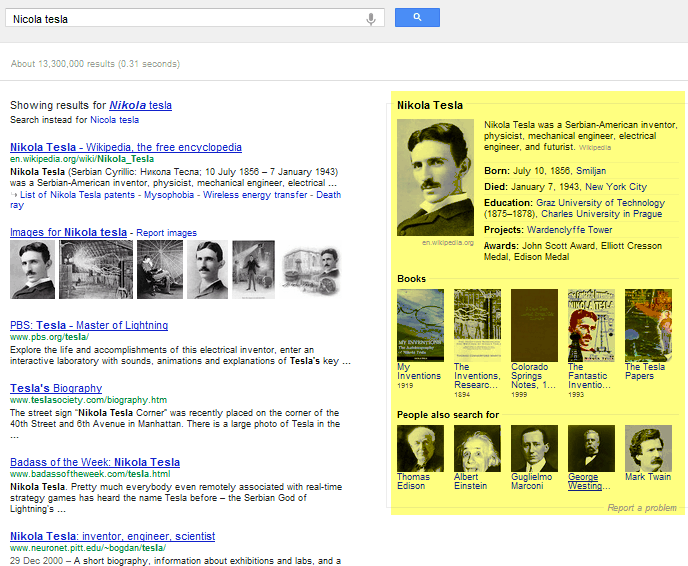Screen dimensions: 688x566
Task: Open Badass of the Week: Nikola Tesla
Action: click(95, 462)
